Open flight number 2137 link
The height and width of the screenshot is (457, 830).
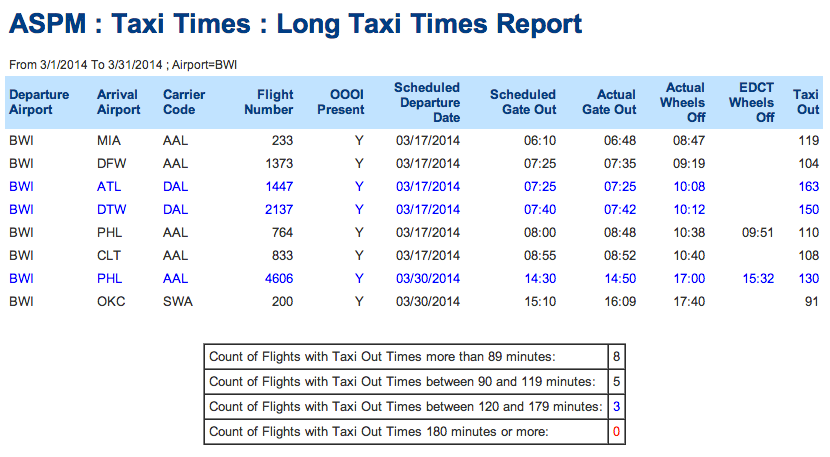278,210
